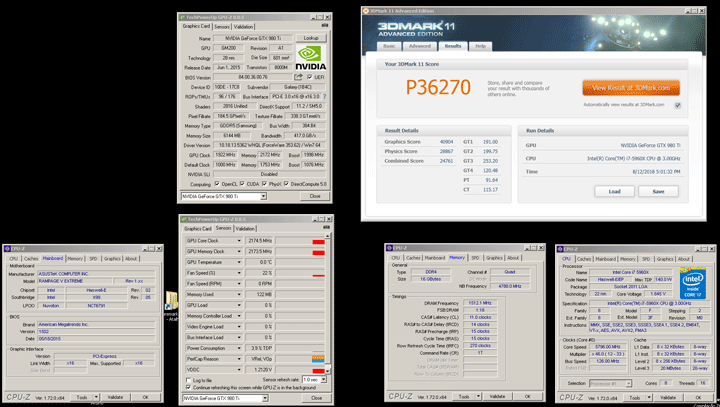The width and height of the screenshot is (720, 407).
Task: Open the 3DMark Advanced tab
Action: (x=420, y=46)
